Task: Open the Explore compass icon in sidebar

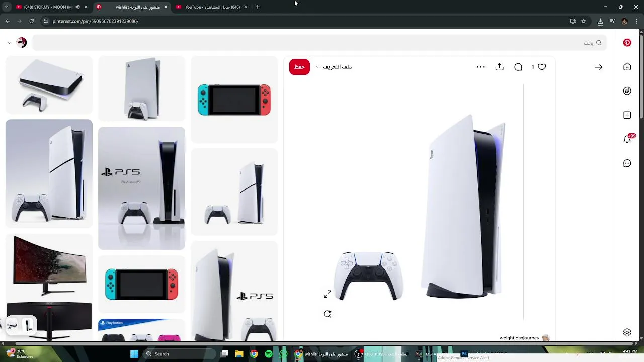Action: click(x=627, y=91)
